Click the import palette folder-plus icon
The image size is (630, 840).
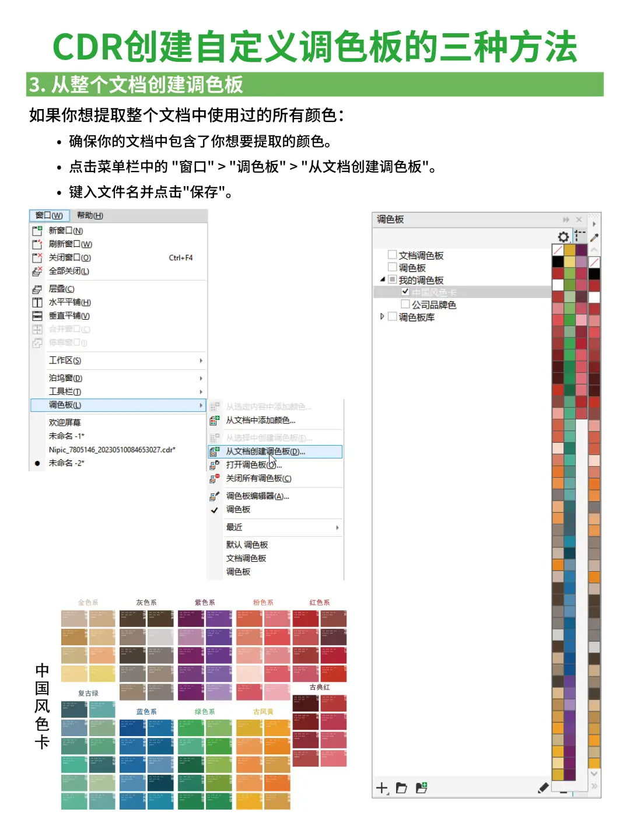coord(421,787)
